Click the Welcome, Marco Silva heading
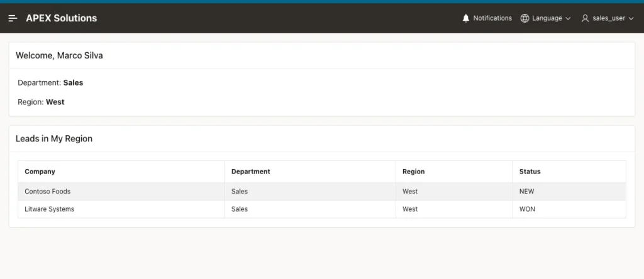The height and width of the screenshot is (279, 644). pos(59,55)
